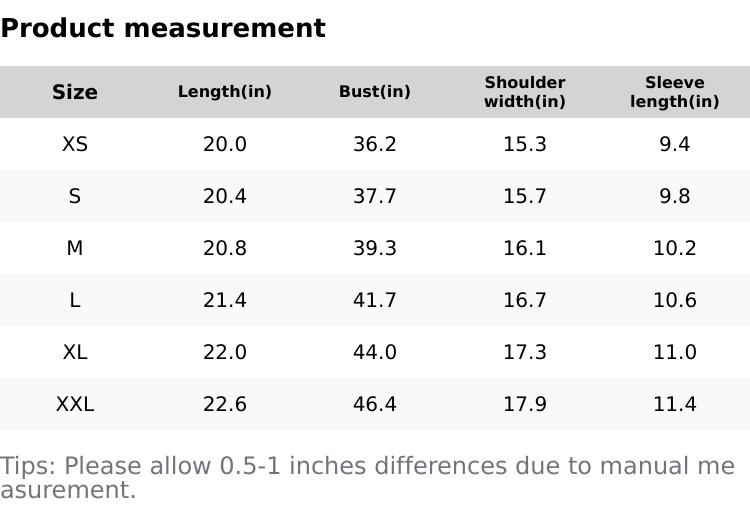750x526 pixels.
Task: Select the 22.6 length value for XXL
Action: click(225, 404)
